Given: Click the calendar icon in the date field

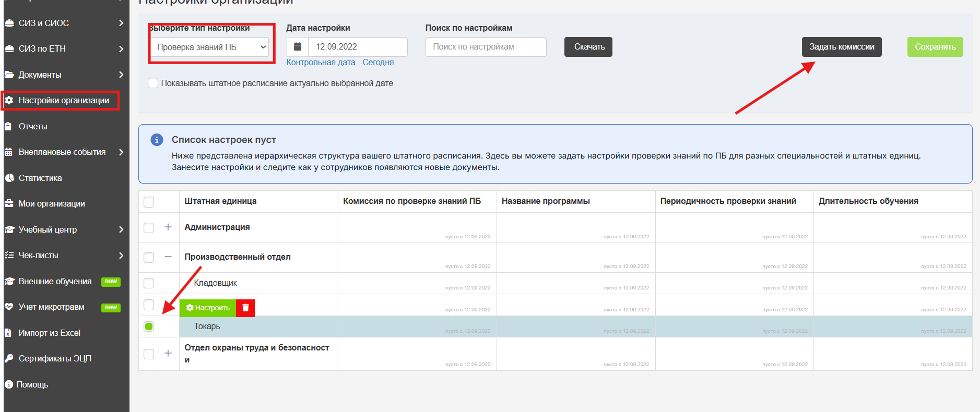Looking at the screenshot, I should coord(298,46).
